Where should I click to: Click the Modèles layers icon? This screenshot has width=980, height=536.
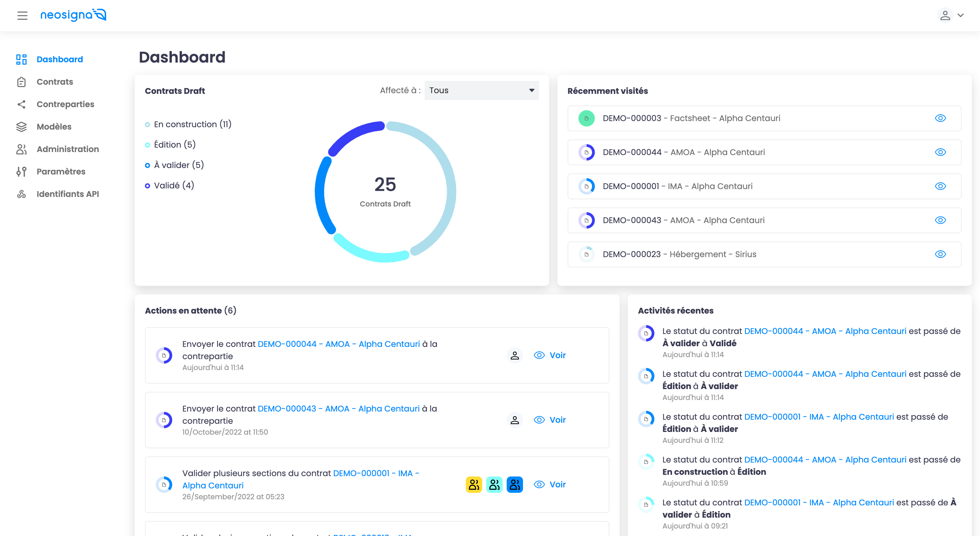(x=21, y=127)
